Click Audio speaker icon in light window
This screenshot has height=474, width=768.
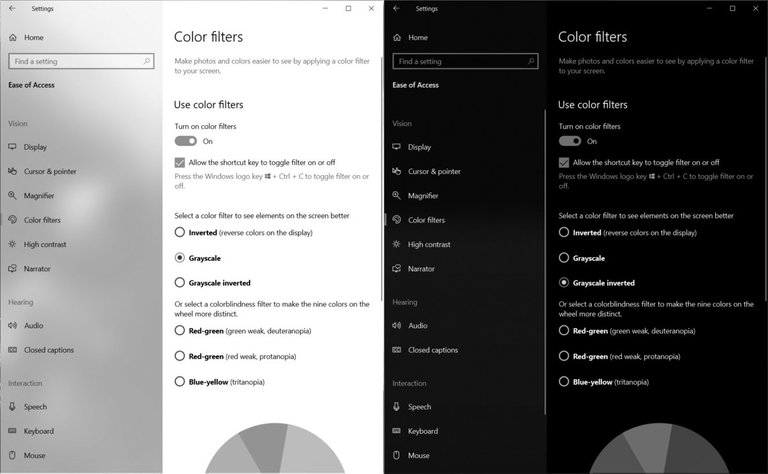click(12, 325)
